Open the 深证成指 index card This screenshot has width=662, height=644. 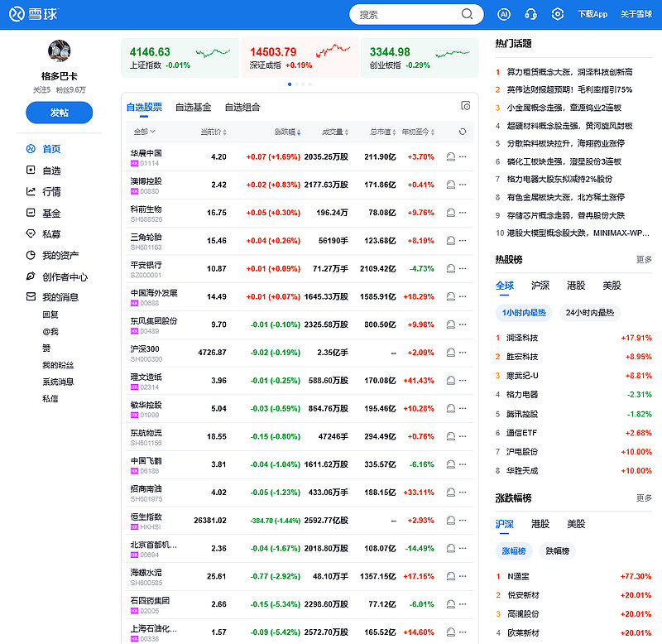click(300, 58)
